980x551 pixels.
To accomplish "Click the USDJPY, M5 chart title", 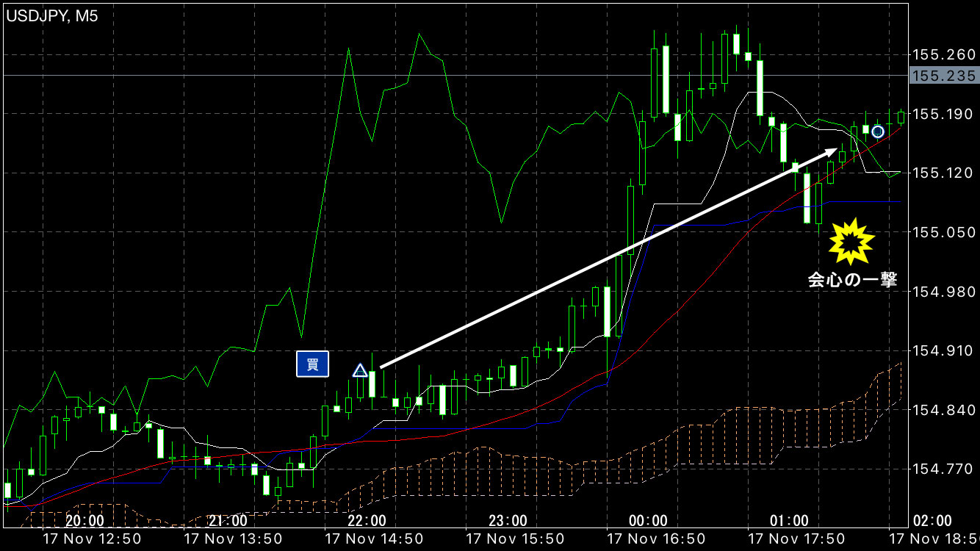I will (x=52, y=16).
